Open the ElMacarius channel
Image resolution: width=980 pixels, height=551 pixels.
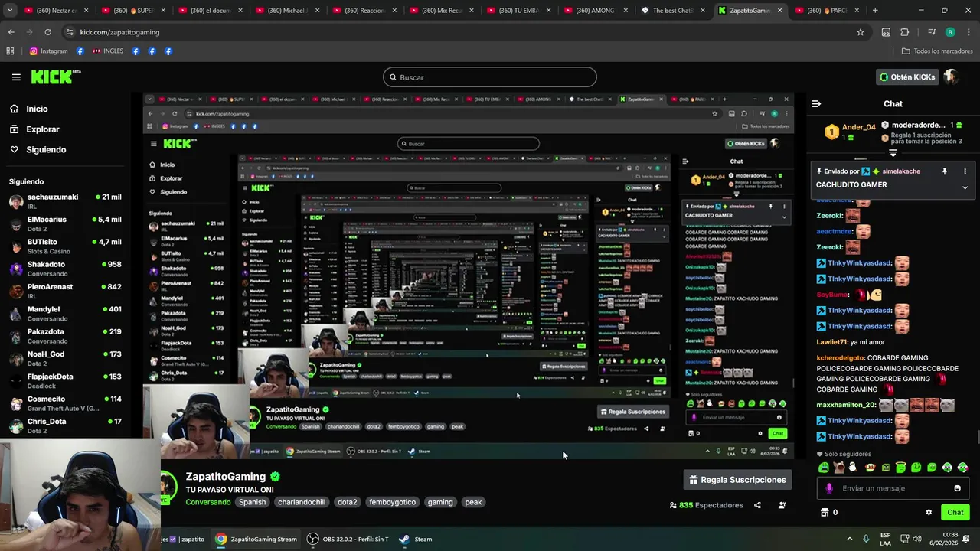click(x=65, y=223)
